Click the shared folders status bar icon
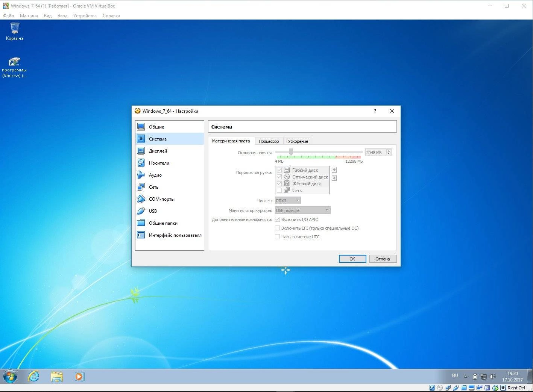Screen dimensions: 533x392 click(x=463, y=388)
